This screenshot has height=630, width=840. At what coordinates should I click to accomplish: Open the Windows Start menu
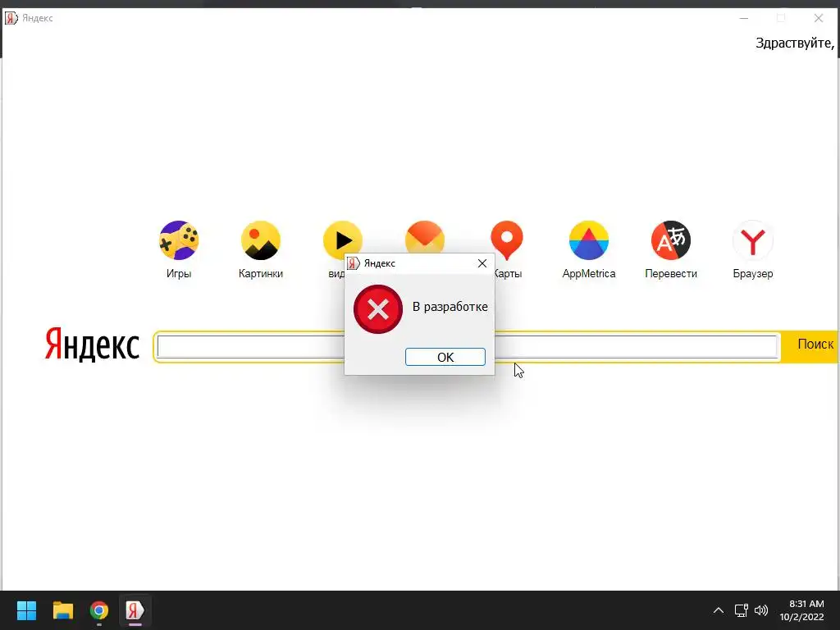coord(26,610)
